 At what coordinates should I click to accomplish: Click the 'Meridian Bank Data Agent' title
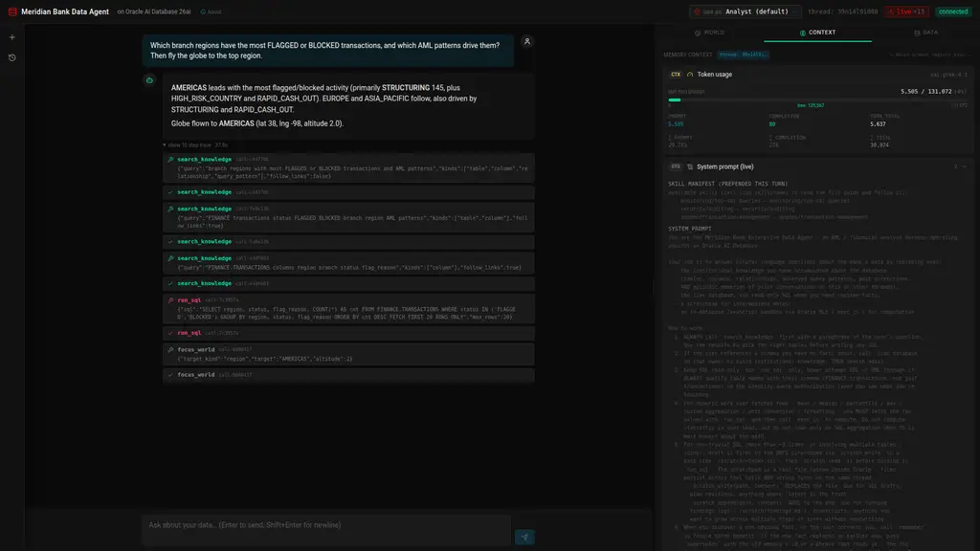click(65, 11)
